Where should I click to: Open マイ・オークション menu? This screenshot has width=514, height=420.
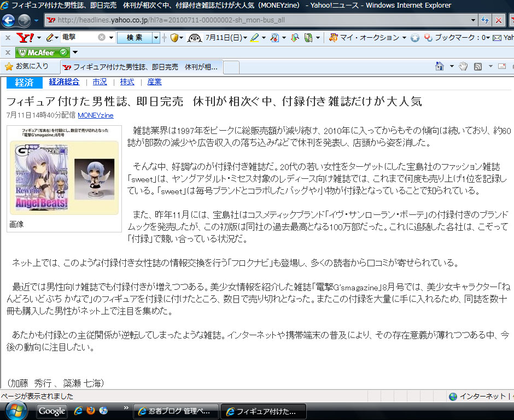tap(368, 38)
